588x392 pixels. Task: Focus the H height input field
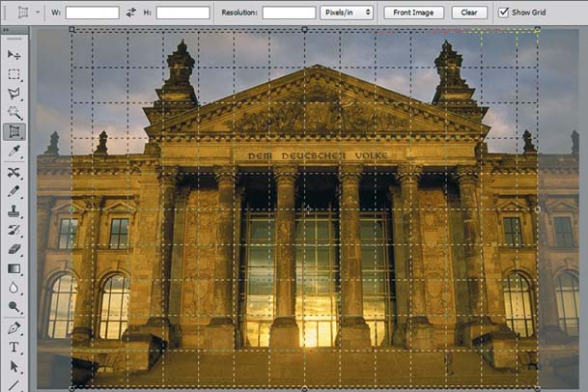click(182, 13)
